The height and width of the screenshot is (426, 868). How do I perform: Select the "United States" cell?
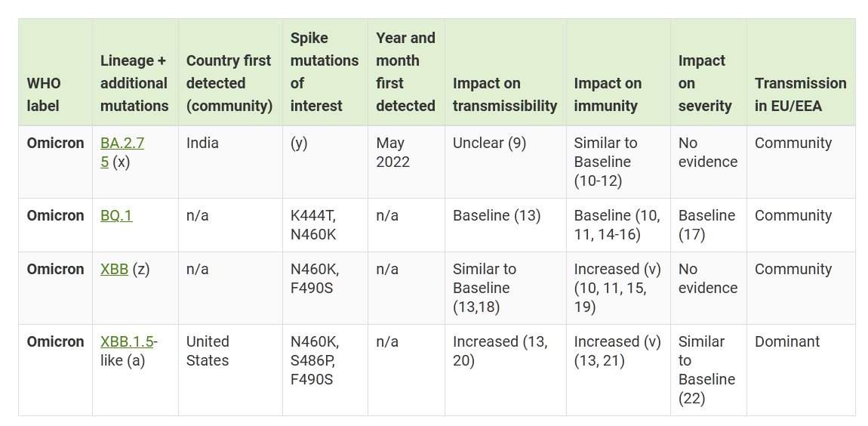(208, 351)
